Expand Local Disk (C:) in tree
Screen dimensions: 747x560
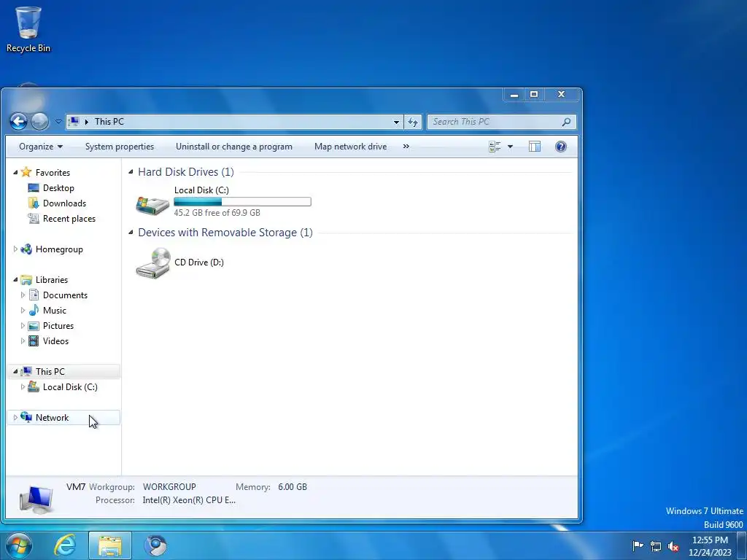pos(23,387)
